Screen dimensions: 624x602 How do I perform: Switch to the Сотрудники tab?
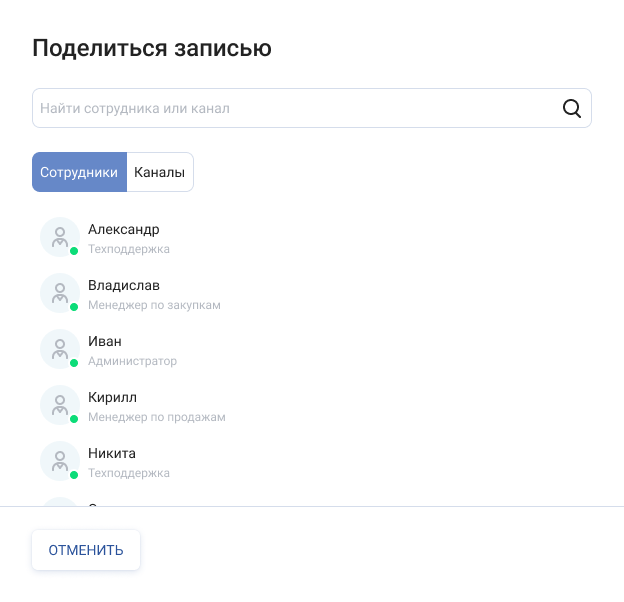79,172
